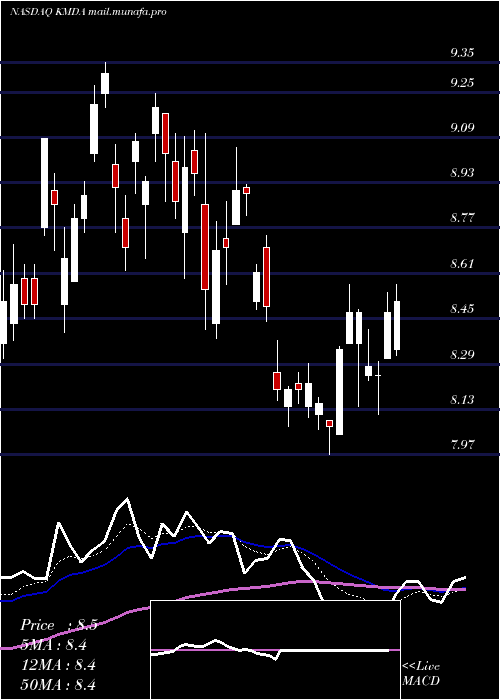
Task: Click the 5MA : 8.4 readout
Action: [53, 645]
